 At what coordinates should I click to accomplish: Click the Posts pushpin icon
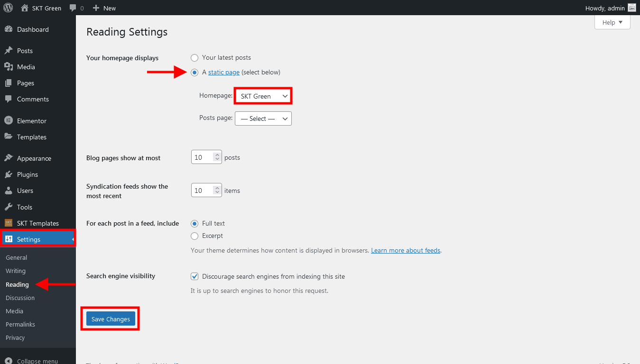tap(9, 51)
